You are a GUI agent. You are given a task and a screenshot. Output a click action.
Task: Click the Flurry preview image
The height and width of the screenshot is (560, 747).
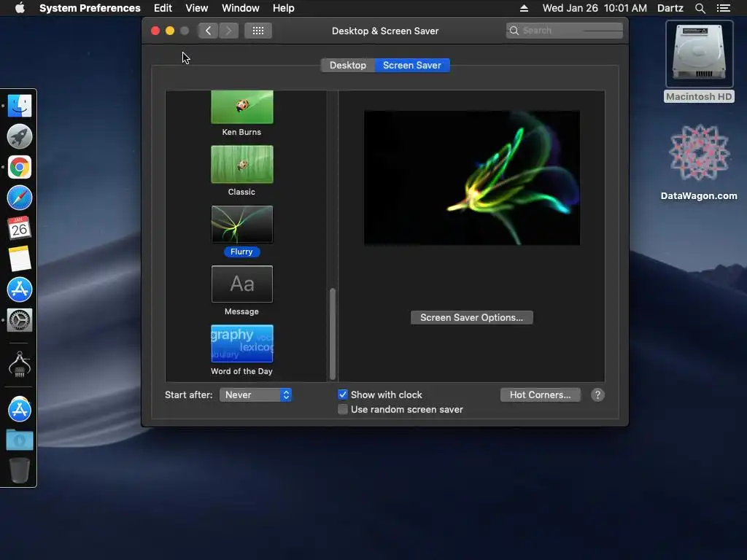[472, 178]
